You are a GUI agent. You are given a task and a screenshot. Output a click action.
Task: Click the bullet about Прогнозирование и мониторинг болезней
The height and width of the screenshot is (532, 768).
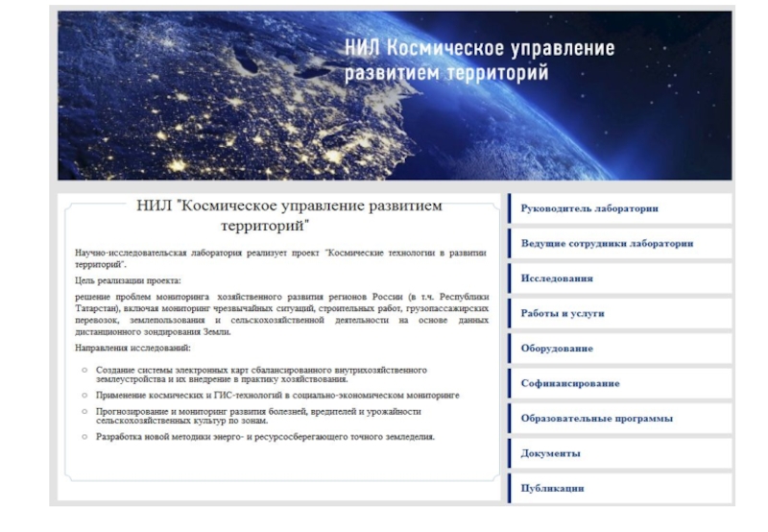click(x=257, y=416)
